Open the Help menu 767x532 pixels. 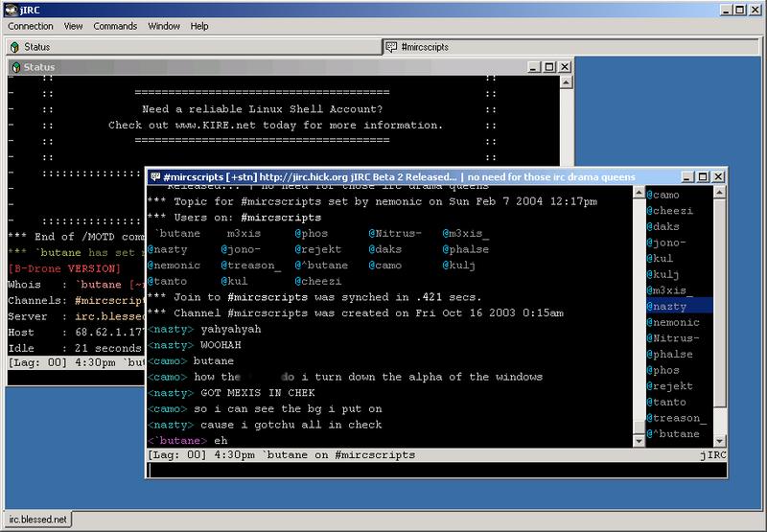[199, 26]
